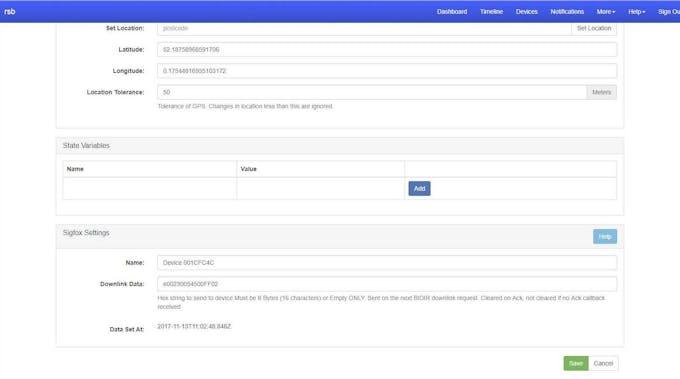Expand the Help dropdown in navbar
680x379 pixels.
(637, 12)
